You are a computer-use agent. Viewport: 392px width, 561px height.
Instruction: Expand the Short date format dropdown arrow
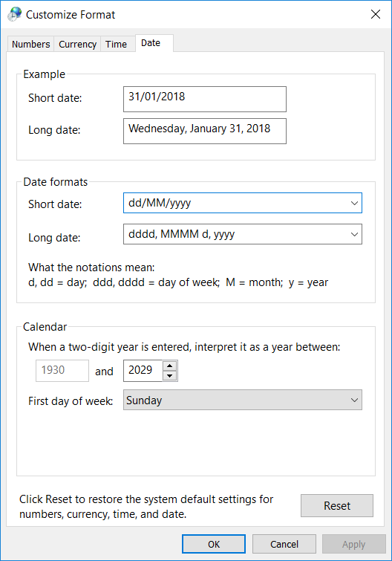(354, 203)
